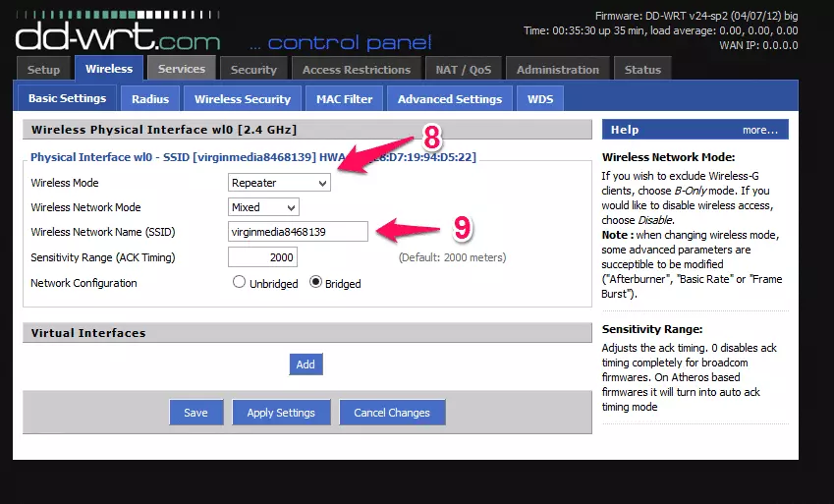The image size is (834, 504).
Task: Click Apply Settings button
Action: click(281, 413)
